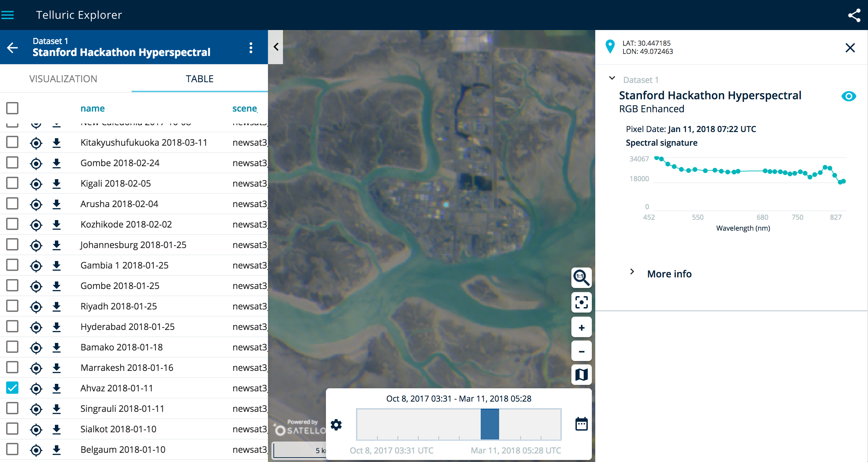Open the timeline calendar picker

pos(581,424)
